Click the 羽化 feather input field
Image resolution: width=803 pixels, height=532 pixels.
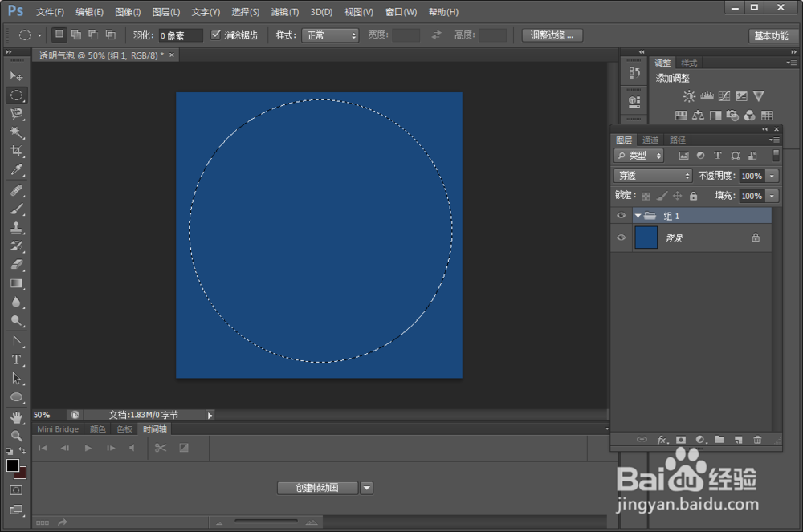point(180,35)
